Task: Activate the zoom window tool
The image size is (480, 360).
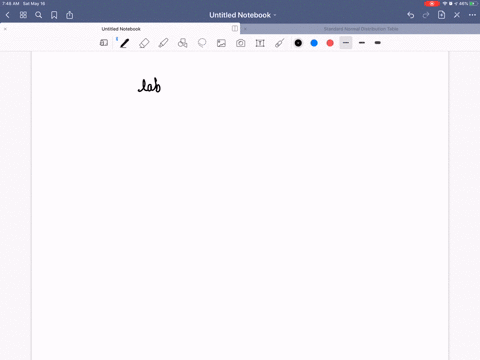Action: [x=104, y=43]
